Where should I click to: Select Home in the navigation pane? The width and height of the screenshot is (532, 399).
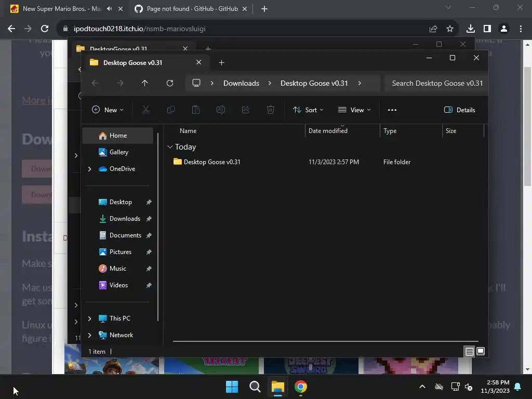(118, 136)
